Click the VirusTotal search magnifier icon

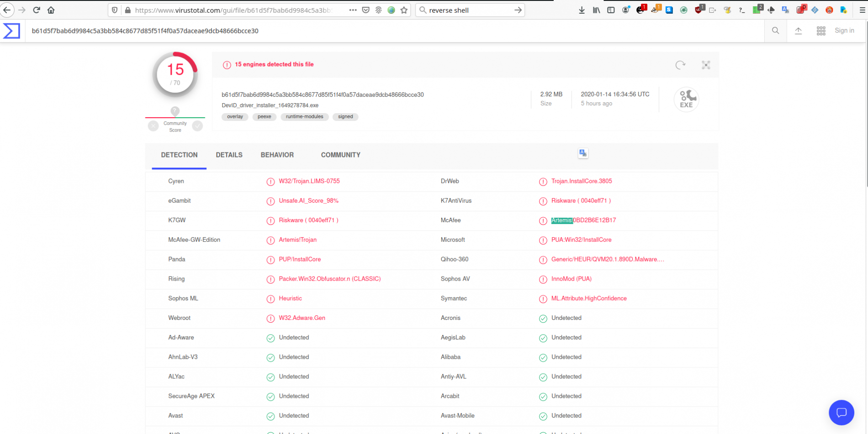tap(775, 31)
